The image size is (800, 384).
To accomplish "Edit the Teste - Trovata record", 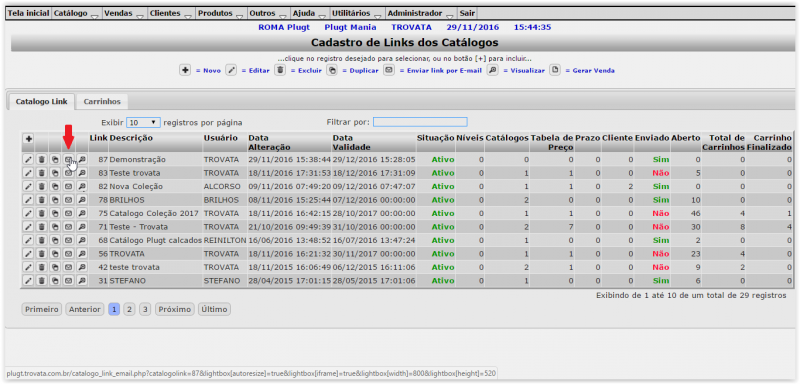I will pyautogui.click(x=29, y=227).
